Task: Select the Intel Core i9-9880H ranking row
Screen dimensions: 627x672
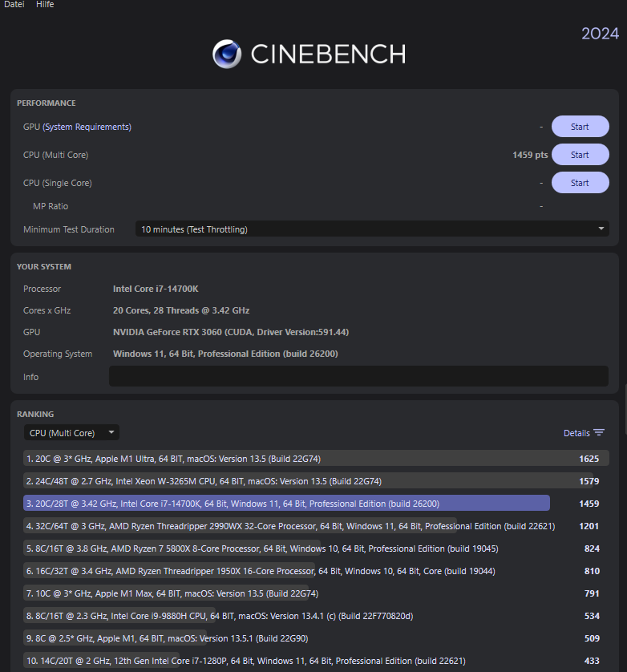Action: point(316,616)
